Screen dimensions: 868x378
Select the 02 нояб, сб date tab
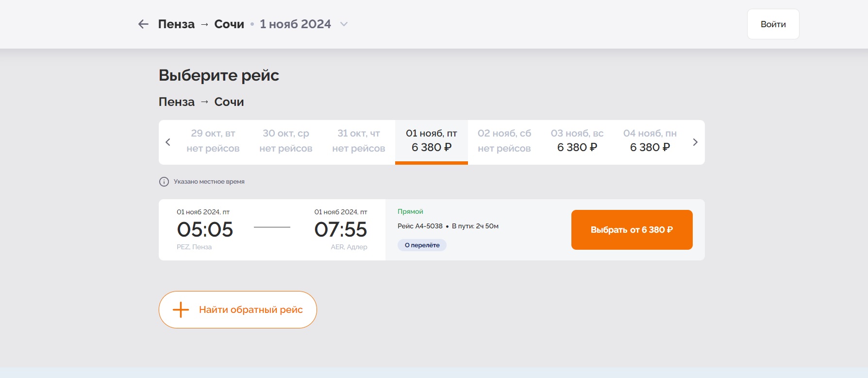(x=504, y=141)
